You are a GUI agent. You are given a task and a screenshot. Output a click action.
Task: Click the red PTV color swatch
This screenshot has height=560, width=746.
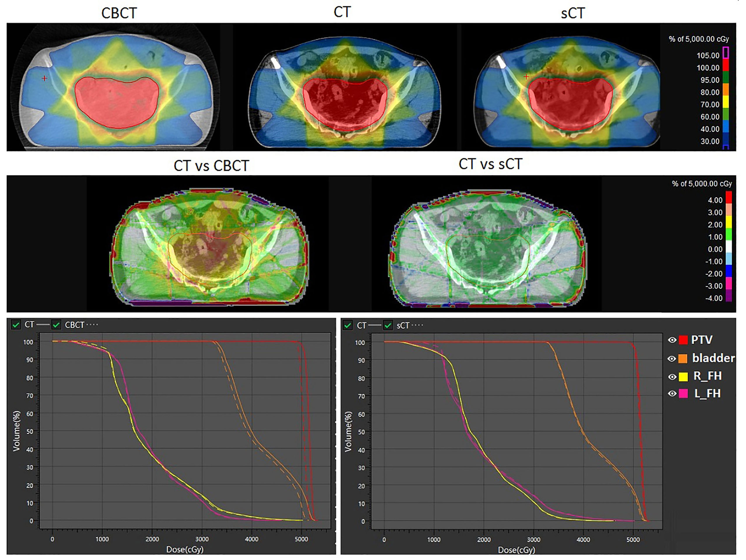[x=683, y=340]
